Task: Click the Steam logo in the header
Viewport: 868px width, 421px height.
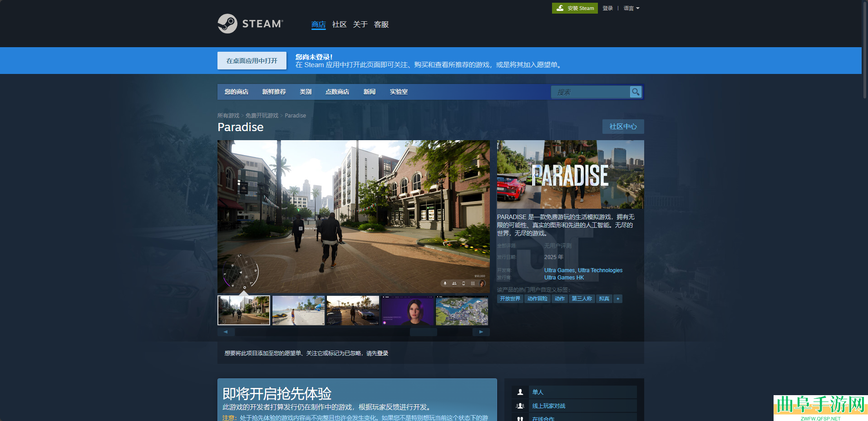Action: (x=250, y=24)
